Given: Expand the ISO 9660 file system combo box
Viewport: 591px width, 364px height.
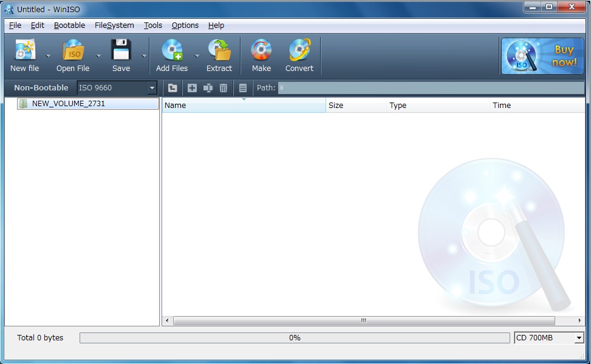Looking at the screenshot, I should click(x=152, y=88).
